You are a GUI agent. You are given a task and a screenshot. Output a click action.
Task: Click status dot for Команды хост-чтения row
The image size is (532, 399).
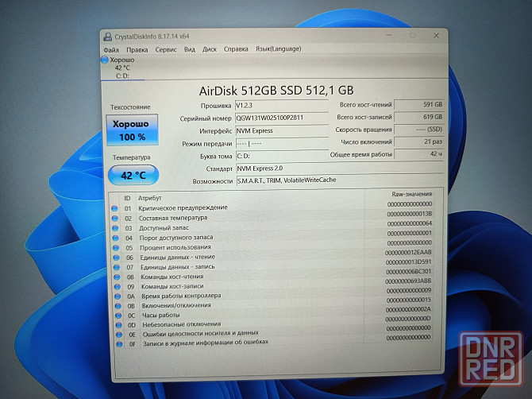pos(117,277)
